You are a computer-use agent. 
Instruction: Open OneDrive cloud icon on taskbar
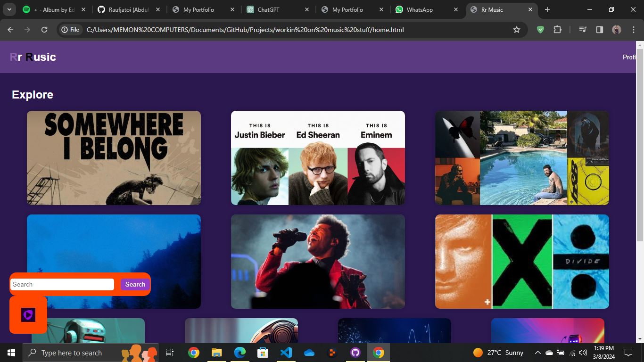coord(309,353)
